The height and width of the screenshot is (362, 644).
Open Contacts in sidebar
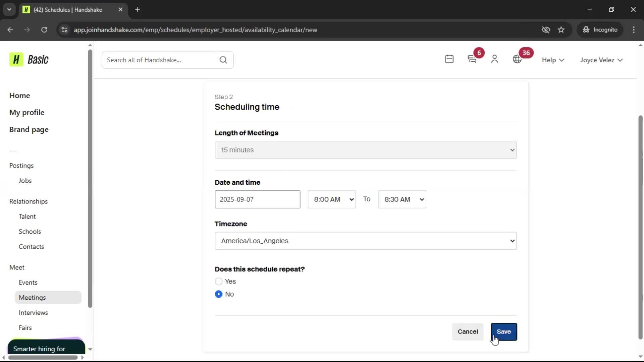[x=31, y=247]
